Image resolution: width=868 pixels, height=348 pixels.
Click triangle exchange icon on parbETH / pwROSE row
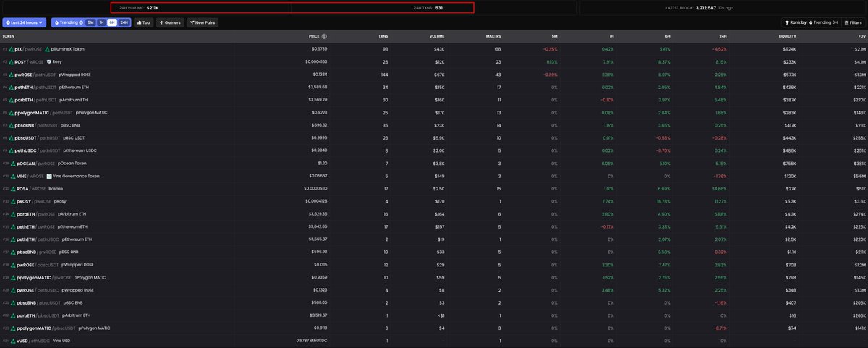pos(12,214)
